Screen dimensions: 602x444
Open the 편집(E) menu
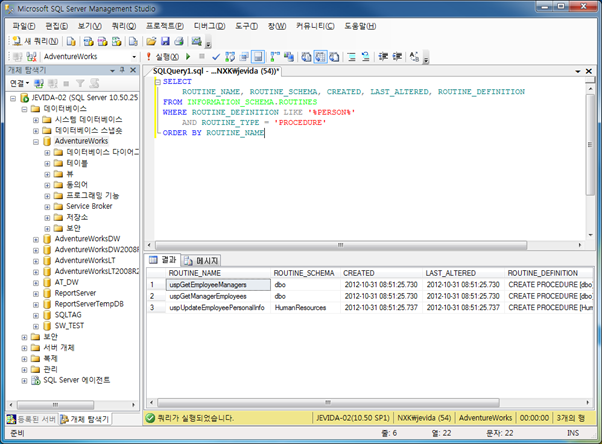[56, 26]
